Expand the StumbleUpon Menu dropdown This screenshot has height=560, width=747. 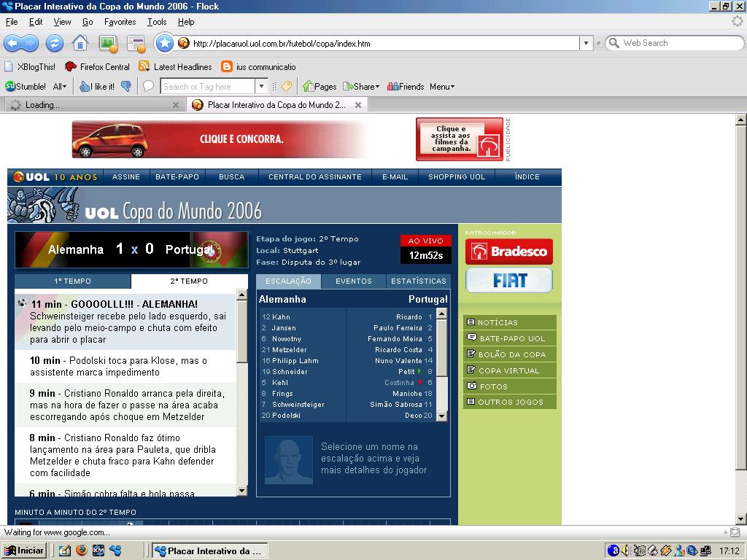[x=442, y=86]
